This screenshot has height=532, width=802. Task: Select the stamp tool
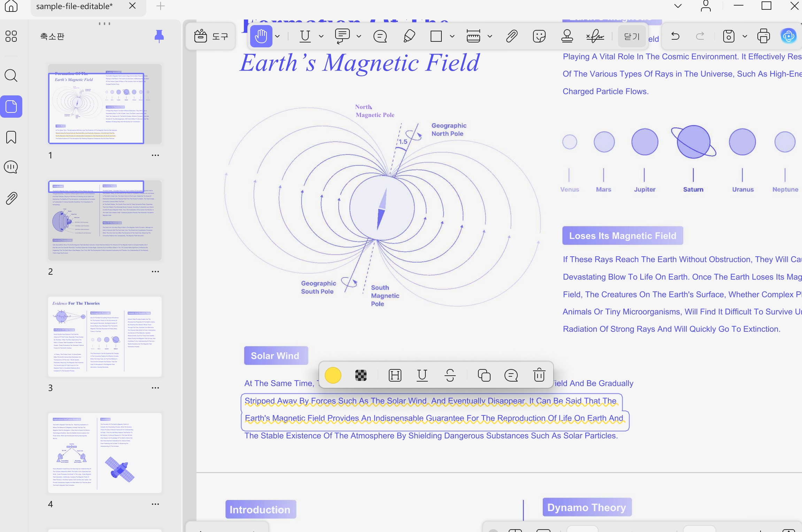coord(567,36)
